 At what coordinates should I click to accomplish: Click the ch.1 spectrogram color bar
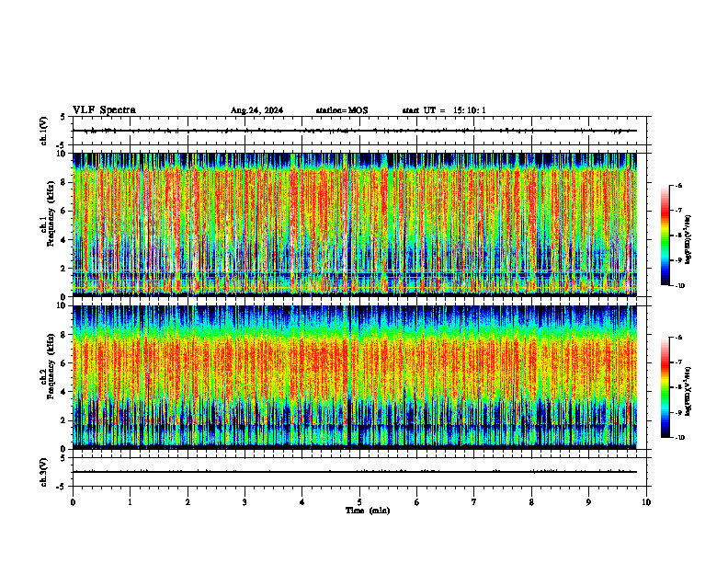(665, 236)
